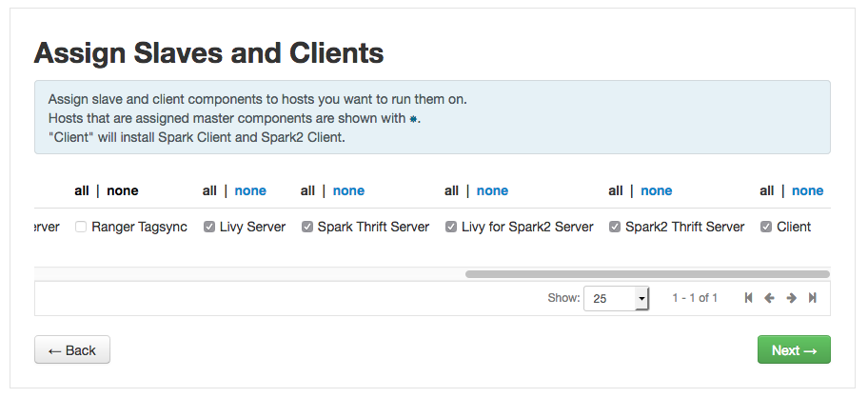This screenshot has width=868, height=398.
Task: Open the Show rows-per-page dropdown
Action: point(616,298)
